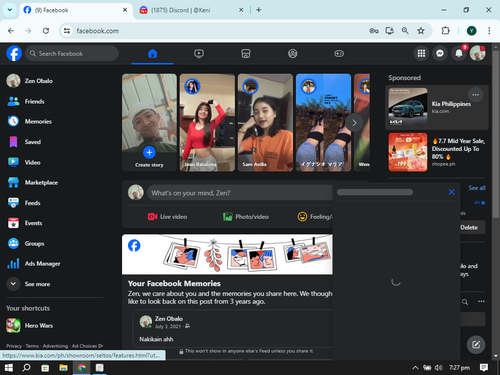Open Windows taskbar search

(x=26, y=368)
